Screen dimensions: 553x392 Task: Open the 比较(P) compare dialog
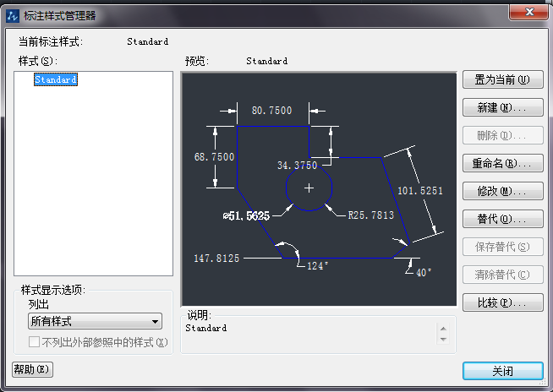coord(502,302)
